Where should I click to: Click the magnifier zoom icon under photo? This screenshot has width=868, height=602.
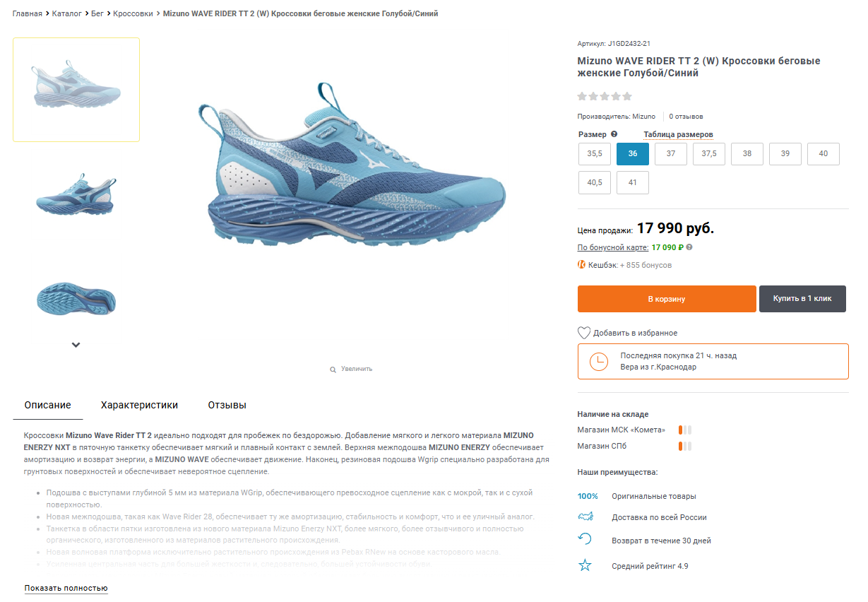(333, 370)
